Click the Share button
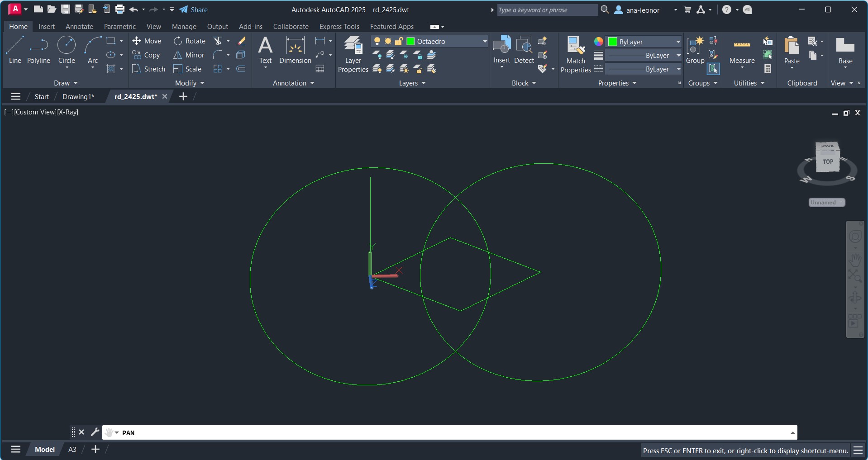Image resolution: width=868 pixels, height=460 pixels. click(x=194, y=10)
